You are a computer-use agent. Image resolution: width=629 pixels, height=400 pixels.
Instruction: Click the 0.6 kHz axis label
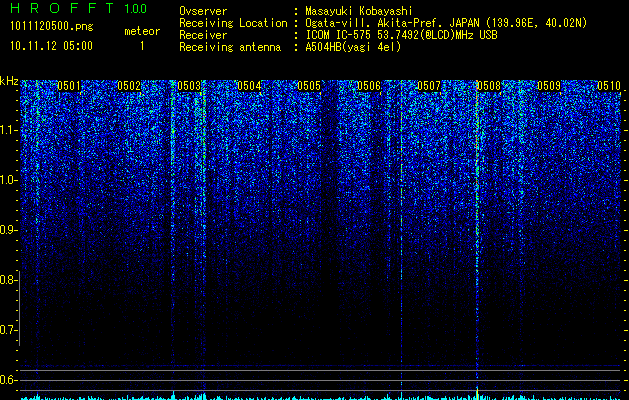coord(8,380)
